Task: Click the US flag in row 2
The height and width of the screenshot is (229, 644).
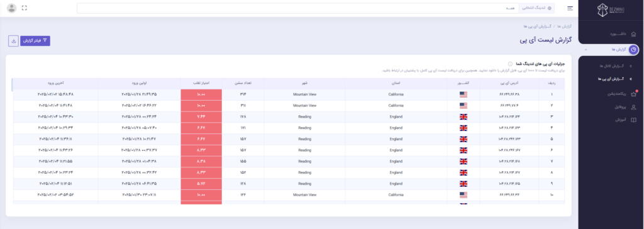Action: coord(464,106)
